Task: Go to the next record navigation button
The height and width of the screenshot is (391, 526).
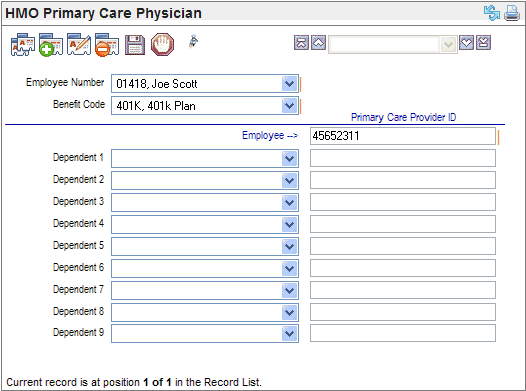Action: [466, 43]
